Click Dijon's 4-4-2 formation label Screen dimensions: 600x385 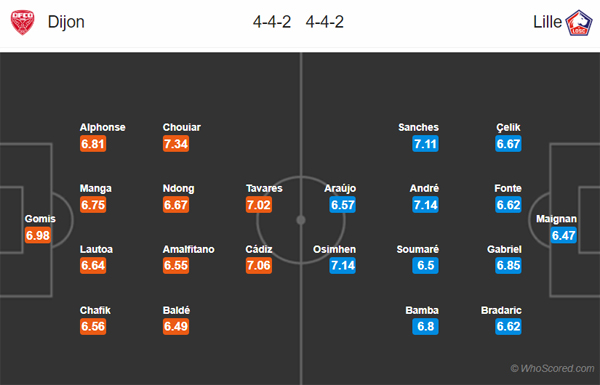tap(272, 22)
